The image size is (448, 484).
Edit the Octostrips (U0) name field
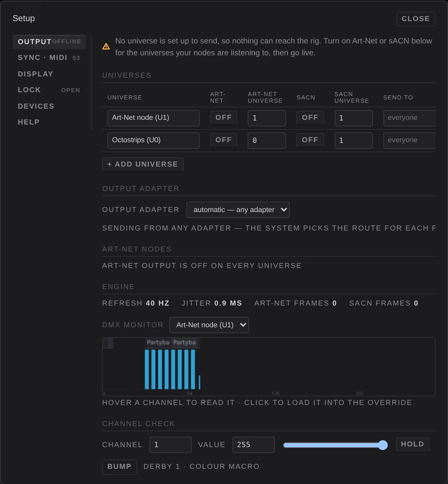tap(154, 140)
